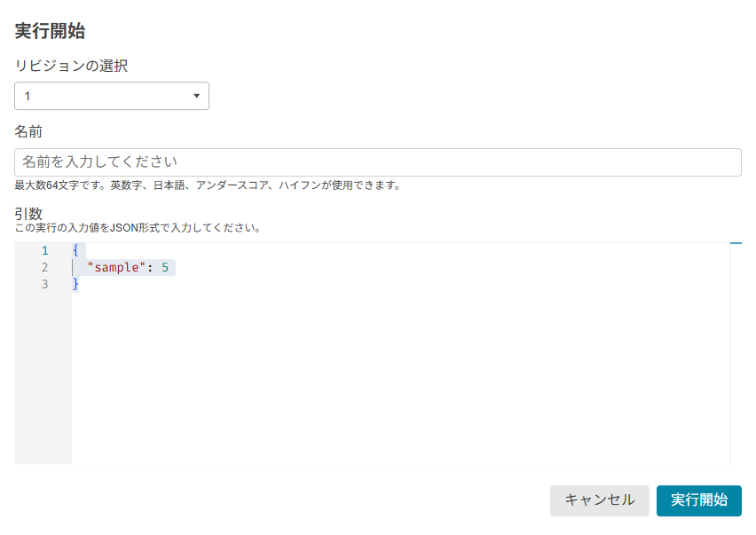756x535 pixels.
Task: Select line number 1 in editor gutter
Action: click(x=45, y=250)
